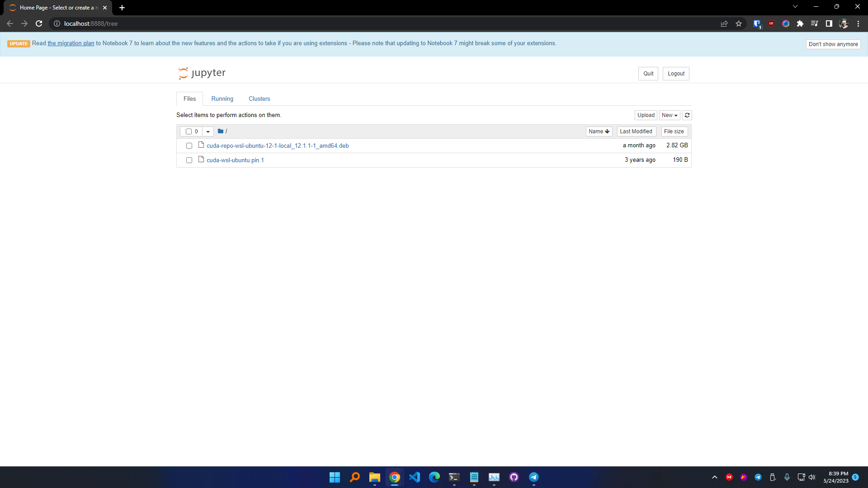Expand the file selection filter dropdown
The image size is (868, 488).
pos(208,131)
